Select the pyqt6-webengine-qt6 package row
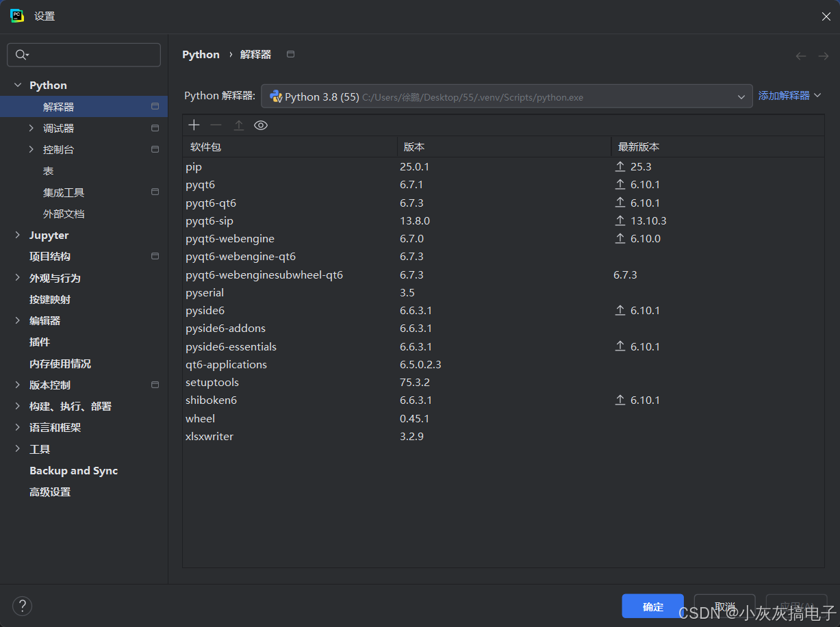840x627 pixels. (503, 256)
